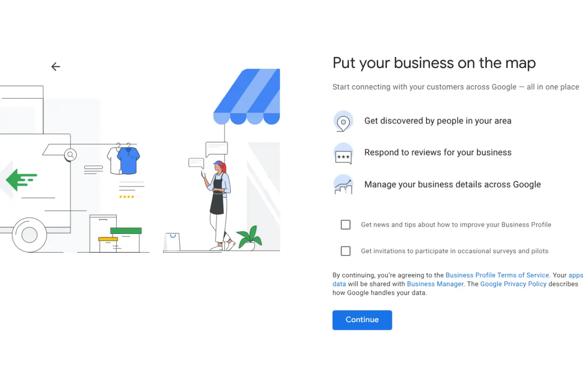Screen dimensions: 588x392
Task: Click the yellow star rating in illustration
Action: point(126,197)
